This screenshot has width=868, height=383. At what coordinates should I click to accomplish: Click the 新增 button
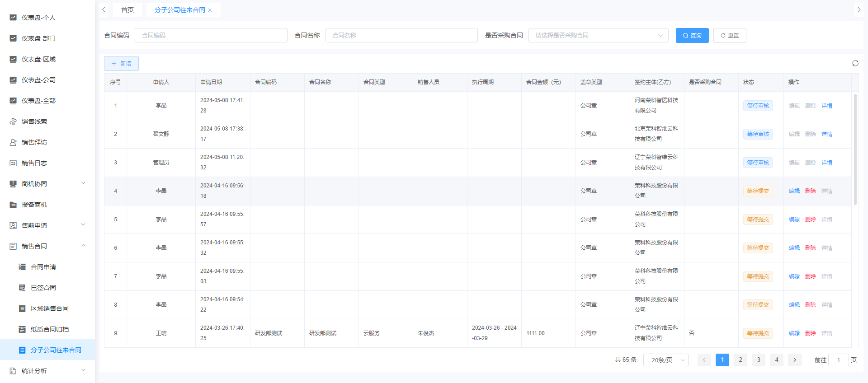(121, 64)
